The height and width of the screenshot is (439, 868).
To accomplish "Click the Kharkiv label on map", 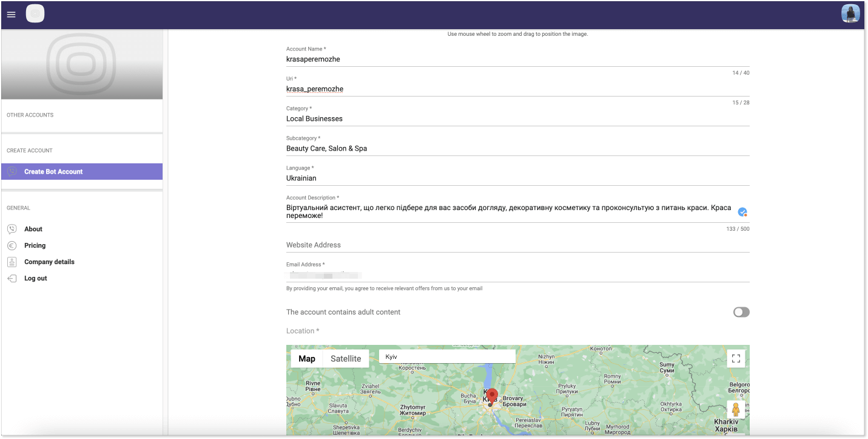I will pyautogui.click(x=726, y=426).
